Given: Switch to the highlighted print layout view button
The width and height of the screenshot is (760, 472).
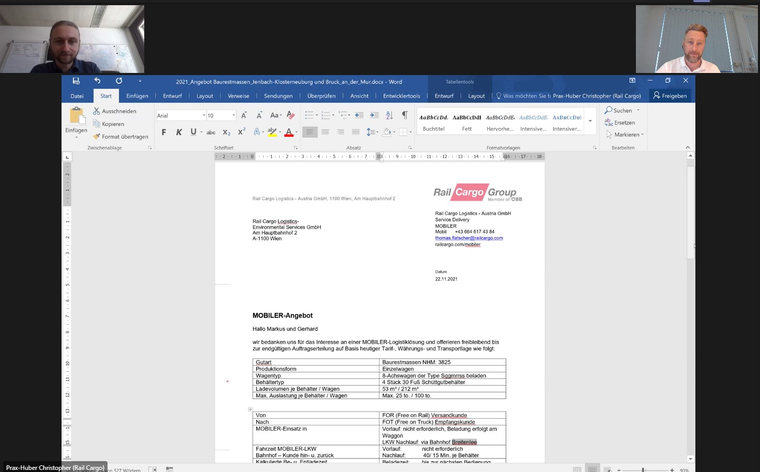Looking at the screenshot, I should pos(592,469).
